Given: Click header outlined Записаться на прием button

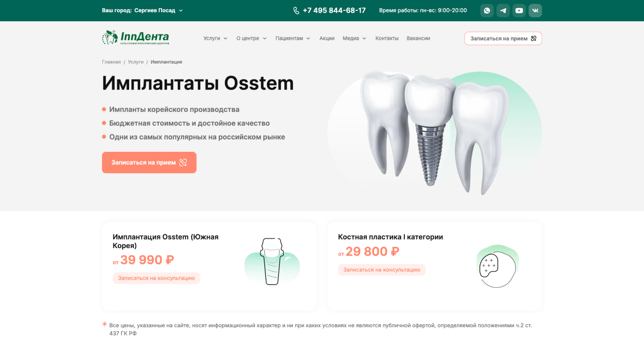Looking at the screenshot, I should coord(503,38).
